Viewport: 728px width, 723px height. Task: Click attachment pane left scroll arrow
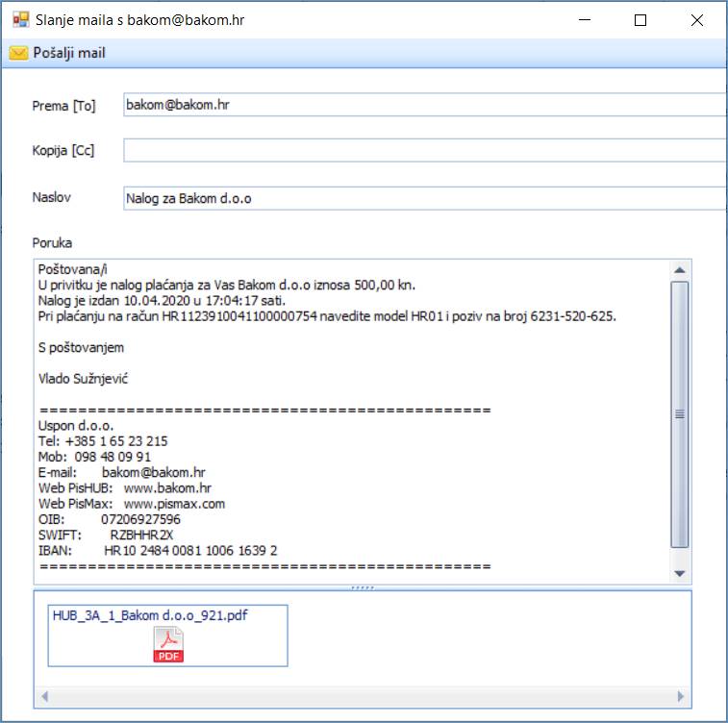click(x=44, y=696)
